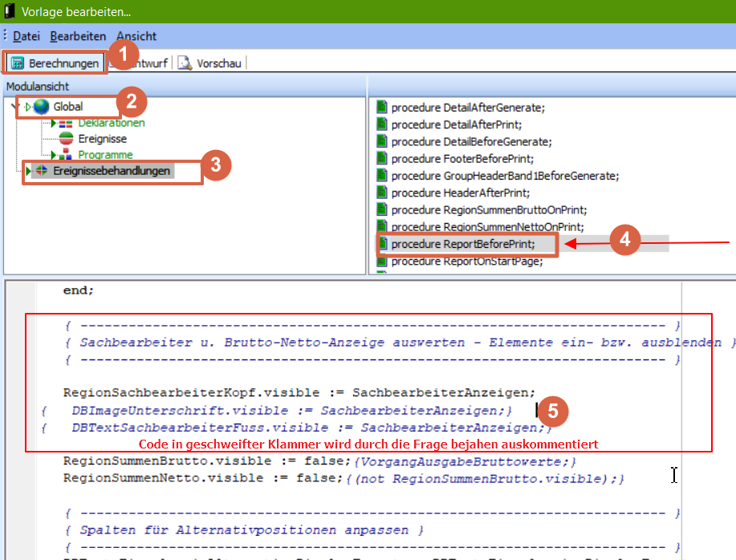Select Ereignissebehandlungen tree item
Image resolution: width=736 pixels, height=560 pixels.
click(112, 171)
